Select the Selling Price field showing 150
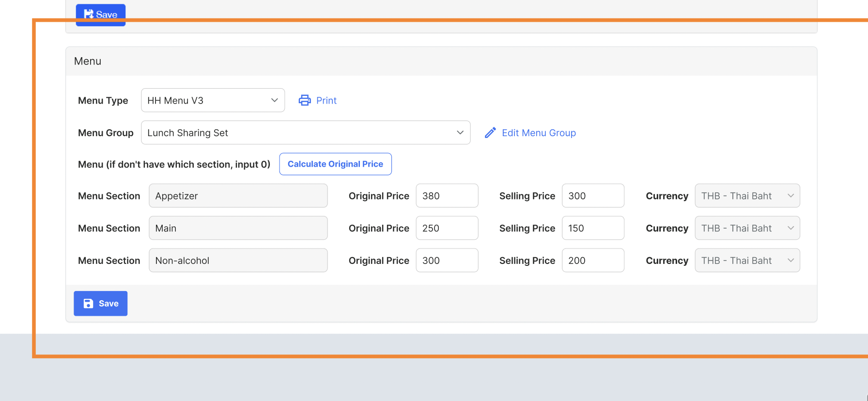The width and height of the screenshot is (868, 401). click(592, 228)
